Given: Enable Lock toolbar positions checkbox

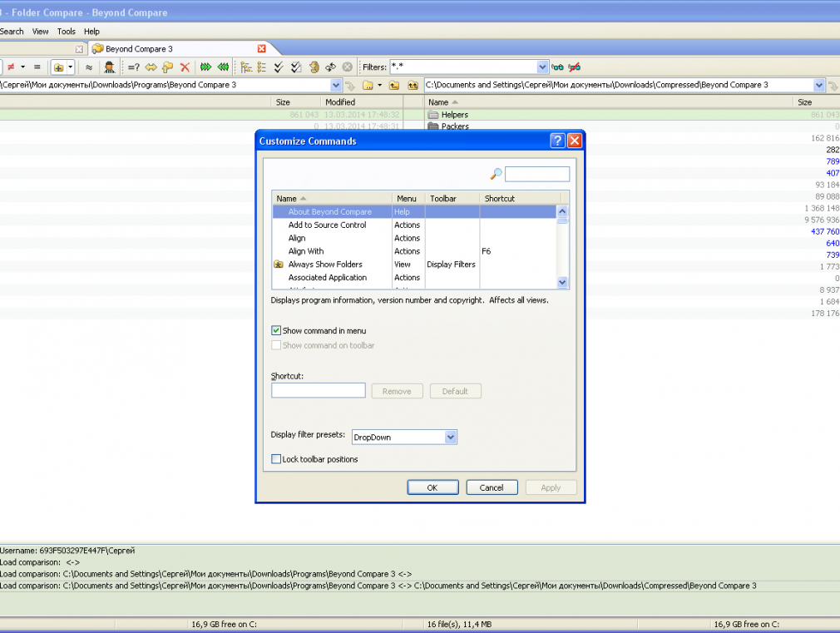Looking at the screenshot, I should coord(276,459).
